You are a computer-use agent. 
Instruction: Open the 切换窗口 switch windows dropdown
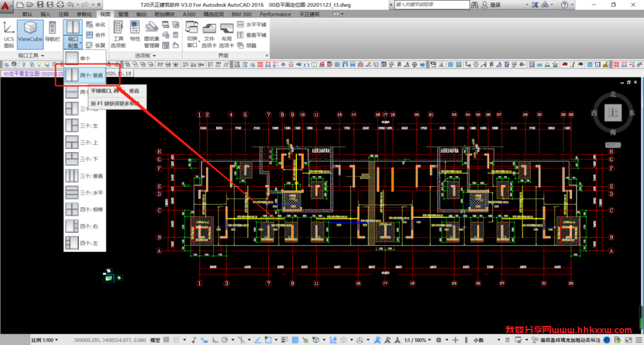pos(192,35)
